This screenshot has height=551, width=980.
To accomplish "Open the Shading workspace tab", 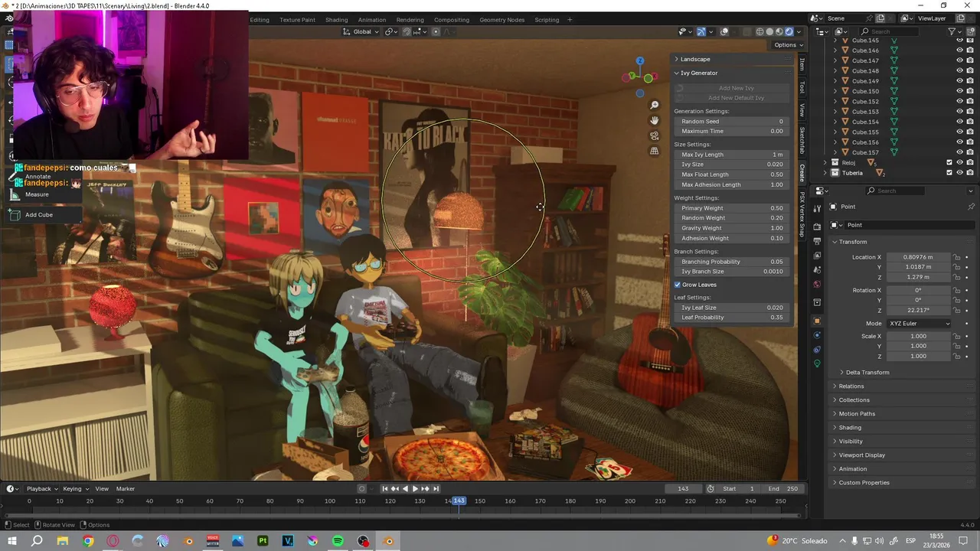I will pyautogui.click(x=336, y=20).
